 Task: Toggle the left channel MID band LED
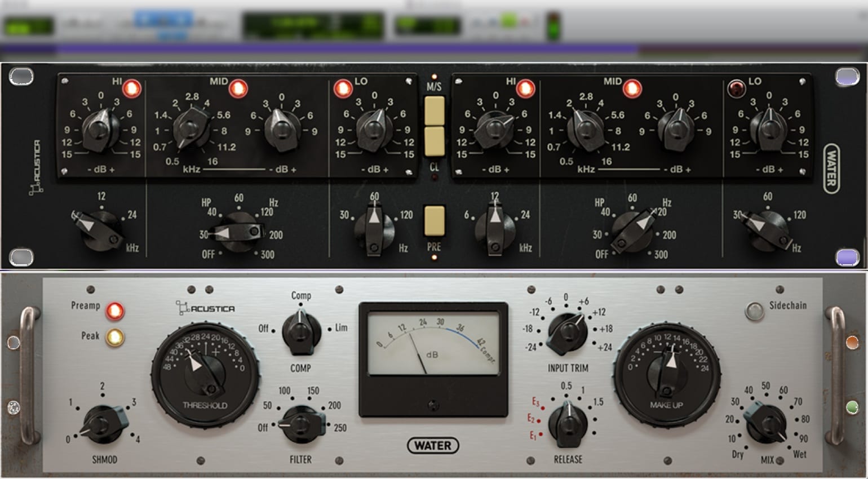pyautogui.click(x=238, y=88)
